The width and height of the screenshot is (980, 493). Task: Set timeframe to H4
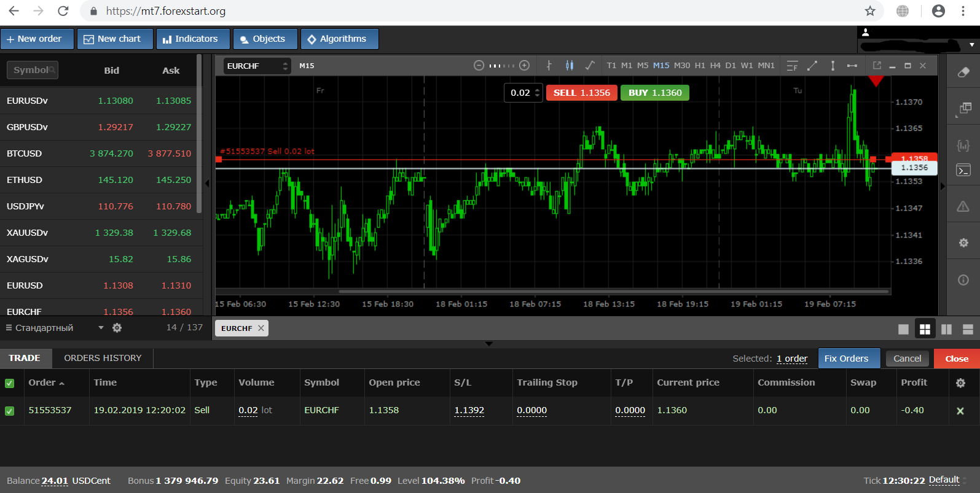(715, 65)
